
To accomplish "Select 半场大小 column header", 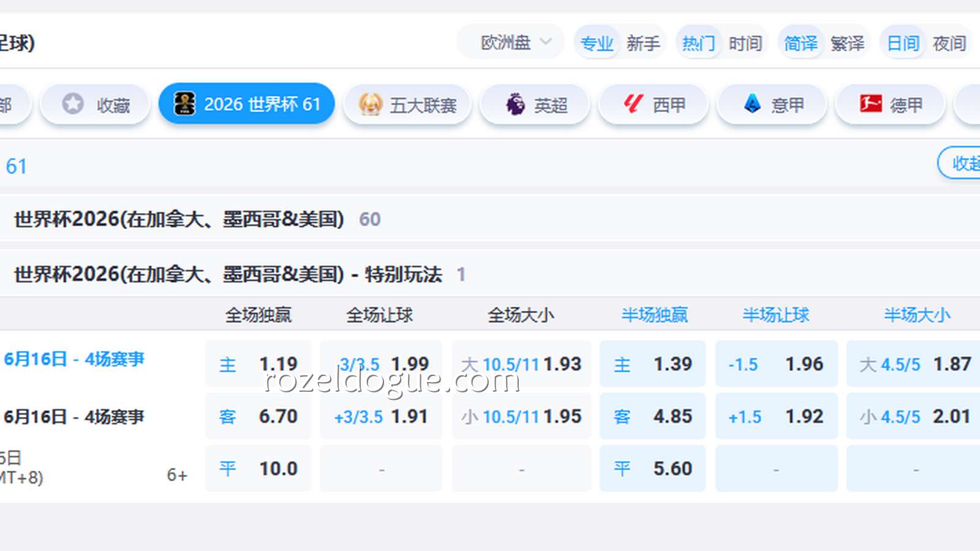I will tap(917, 315).
